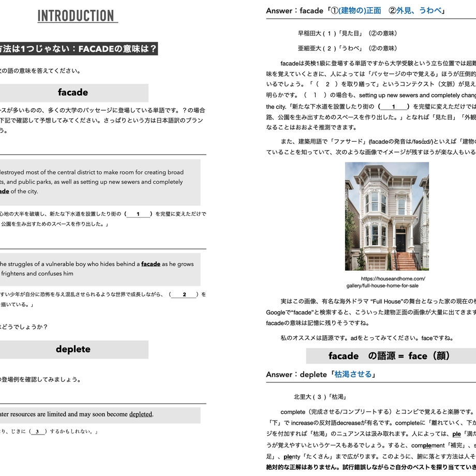Click underlined 'ple' in the deplete explanation
The image size is (476, 476).
tap(456, 434)
